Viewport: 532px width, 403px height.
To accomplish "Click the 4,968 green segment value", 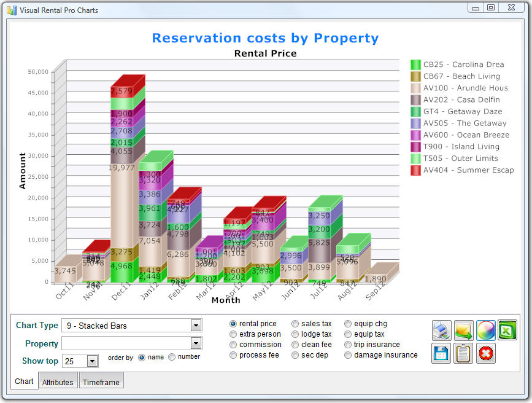I will (121, 266).
